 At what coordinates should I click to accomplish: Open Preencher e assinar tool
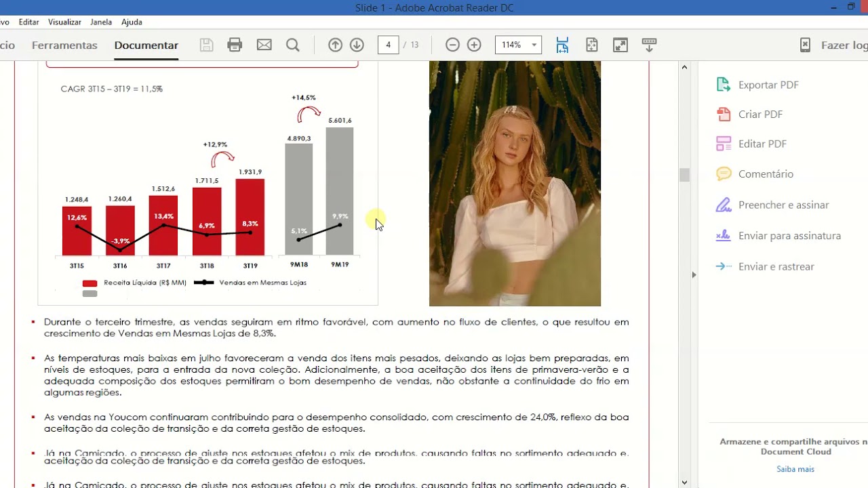(772, 205)
